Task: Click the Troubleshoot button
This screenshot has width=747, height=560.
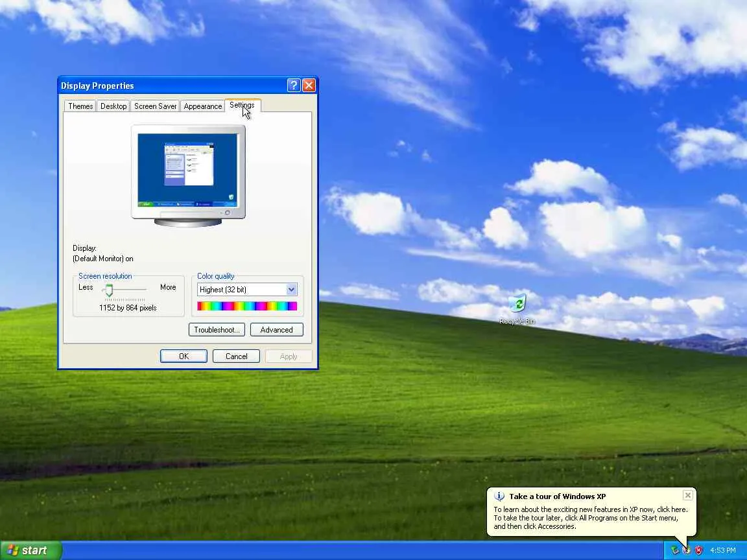Action: pyautogui.click(x=217, y=329)
